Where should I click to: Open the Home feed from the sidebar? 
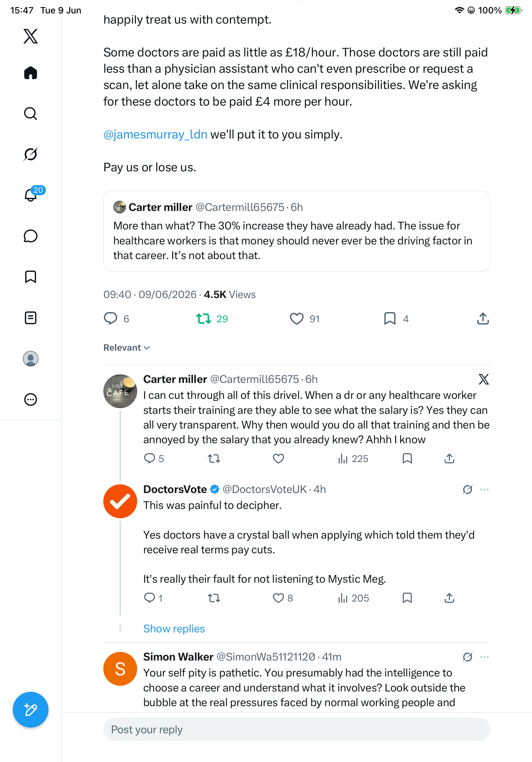pyautogui.click(x=31, y=73)
